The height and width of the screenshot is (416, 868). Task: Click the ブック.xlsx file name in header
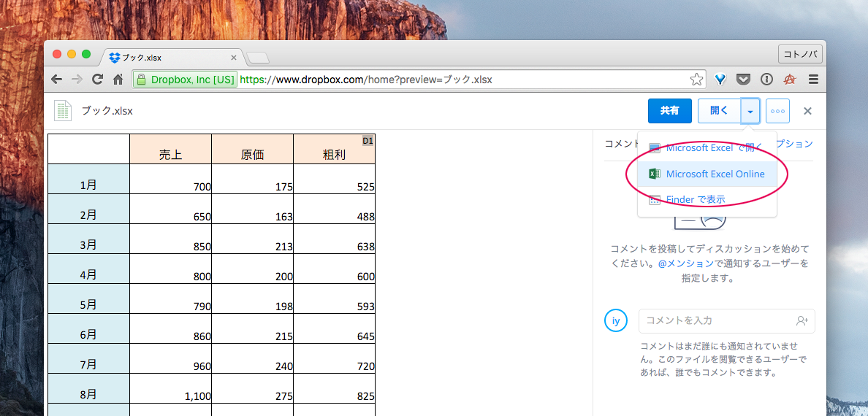[107, 111]
